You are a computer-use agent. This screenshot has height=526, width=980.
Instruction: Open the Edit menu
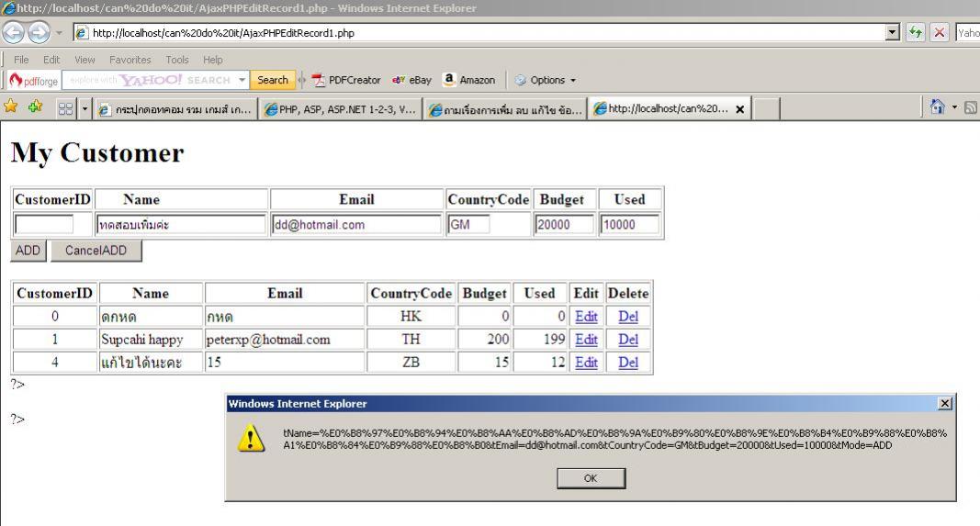tap(51, 60)
